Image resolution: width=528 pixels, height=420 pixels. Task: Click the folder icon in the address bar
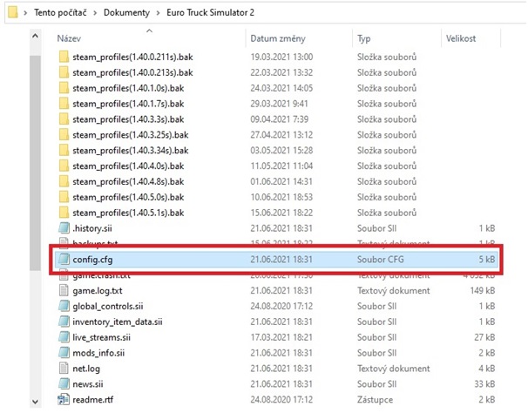13,12
